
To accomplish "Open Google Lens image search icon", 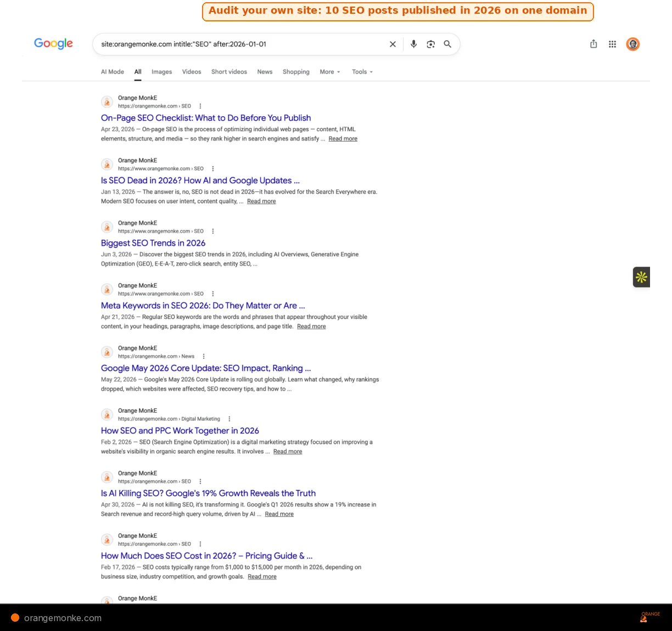I will 431,44.
